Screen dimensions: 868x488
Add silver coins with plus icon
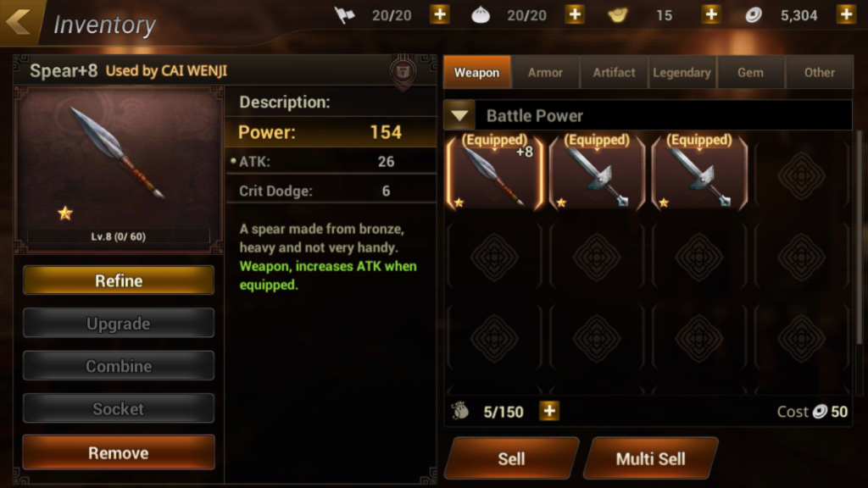pyautogui.click(x=847, y=14)
